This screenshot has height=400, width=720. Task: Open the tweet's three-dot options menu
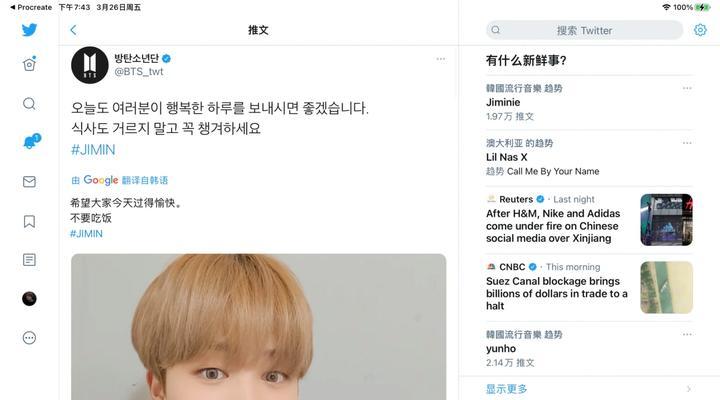[441, 59]
